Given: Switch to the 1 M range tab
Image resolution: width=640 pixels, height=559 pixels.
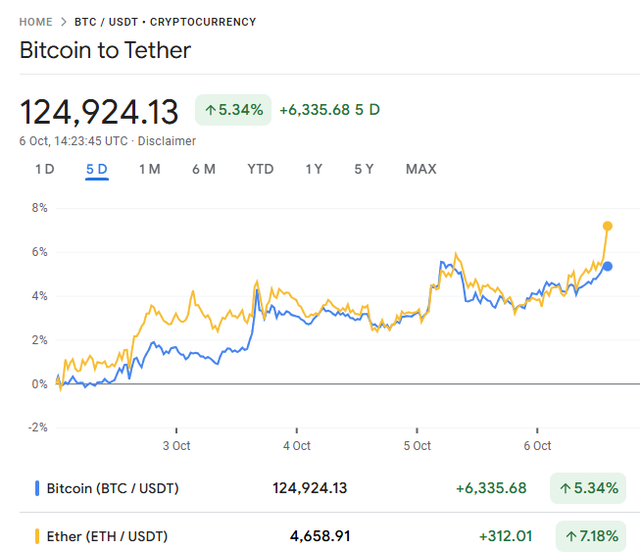Looking at the screenshot, I should (x=149, y=169).
